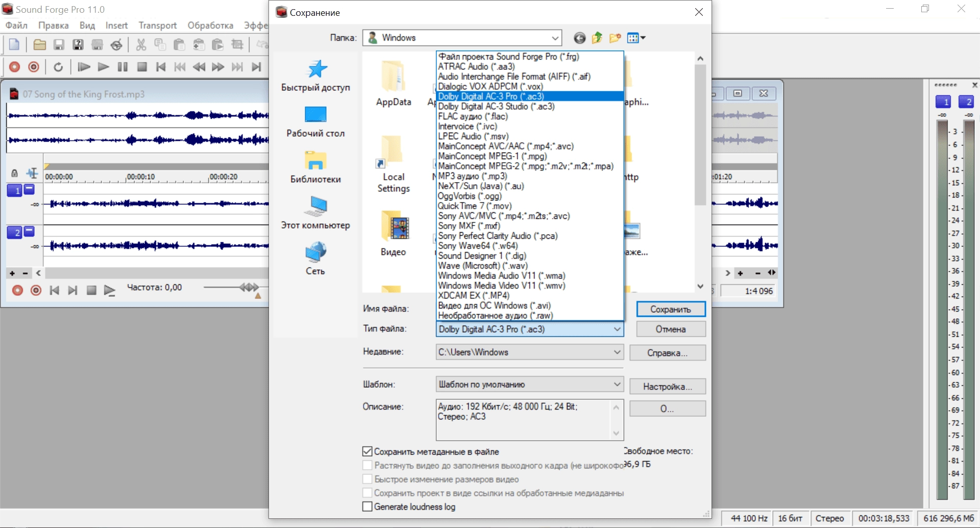Click the Open folder toolbar icon

point(40,45)
